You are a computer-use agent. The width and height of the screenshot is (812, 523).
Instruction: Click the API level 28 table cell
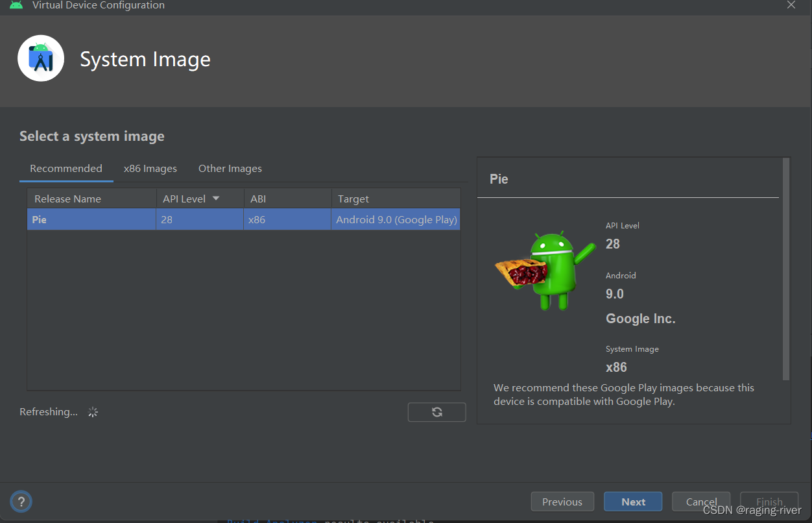point(200,219)
